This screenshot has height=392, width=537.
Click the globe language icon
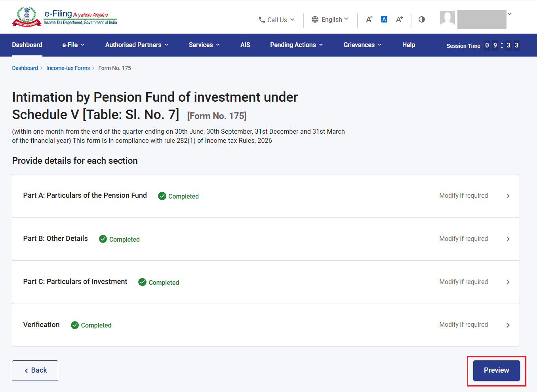pos(315,19)
